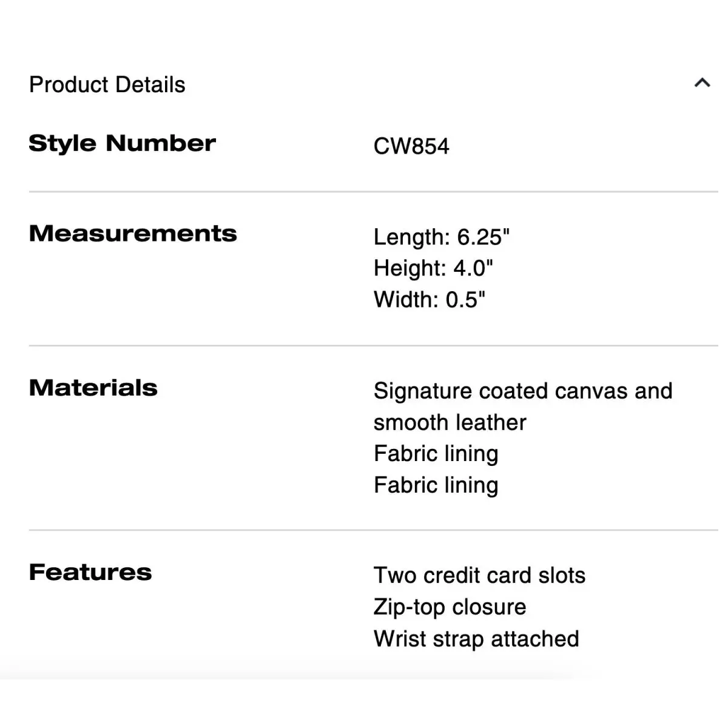This screenshot has height=728, width=728.
Task: Click the Product Details heading
Action: 107,85
